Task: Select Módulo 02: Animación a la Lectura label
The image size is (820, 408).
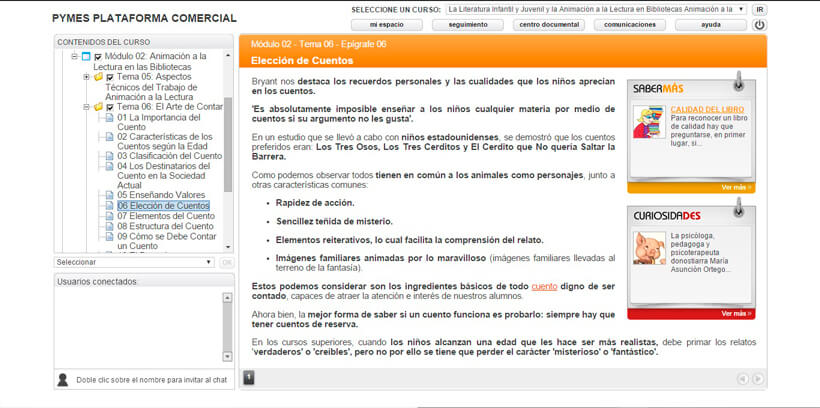Action: point(150,62)
